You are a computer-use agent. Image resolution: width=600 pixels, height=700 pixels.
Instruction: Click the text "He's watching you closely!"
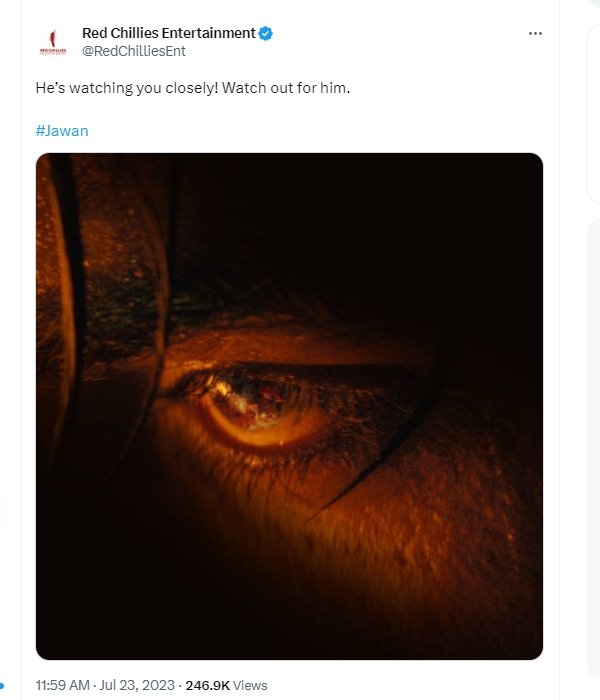[x=126, y=88]
